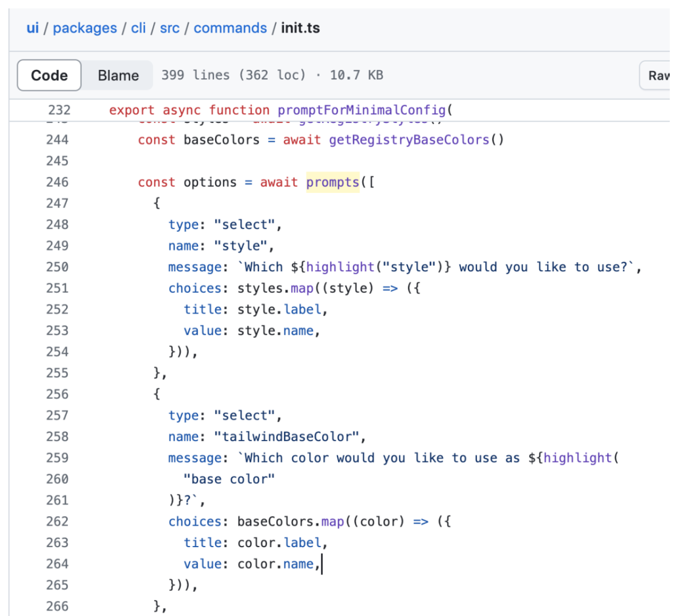Select line number 265
Screen dimensions: 675x616
click(x=57, y=585)
